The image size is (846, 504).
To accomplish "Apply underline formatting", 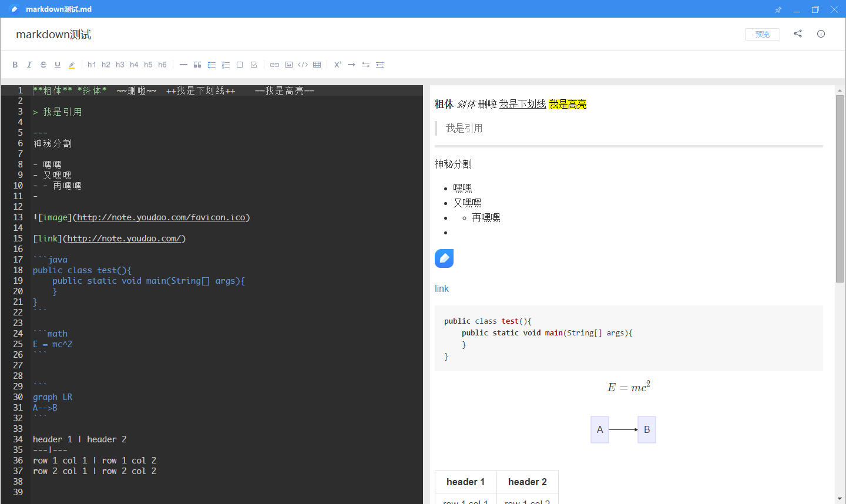I will click(x=58, y=65).
